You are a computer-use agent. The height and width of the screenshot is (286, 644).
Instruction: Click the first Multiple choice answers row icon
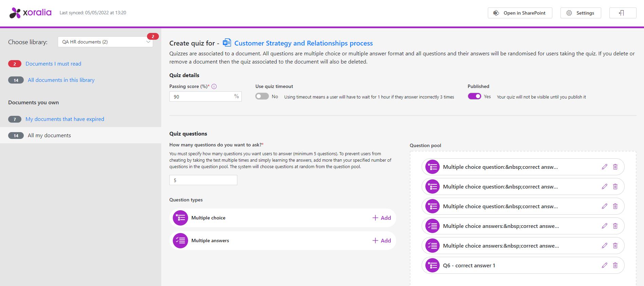pos(433,226)
